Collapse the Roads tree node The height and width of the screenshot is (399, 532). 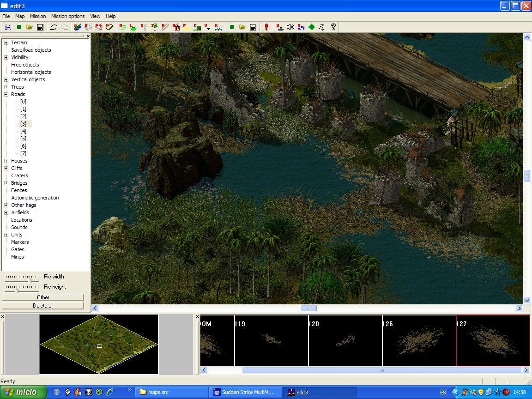coord(6,95)
